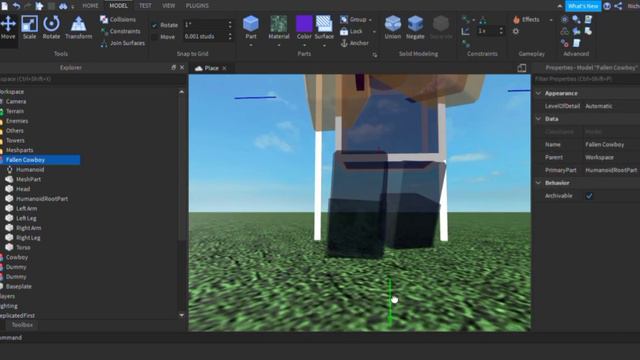Open the HOME ribbon tab
The height and width of the screenshot is (360, 640).
(90, 6)
